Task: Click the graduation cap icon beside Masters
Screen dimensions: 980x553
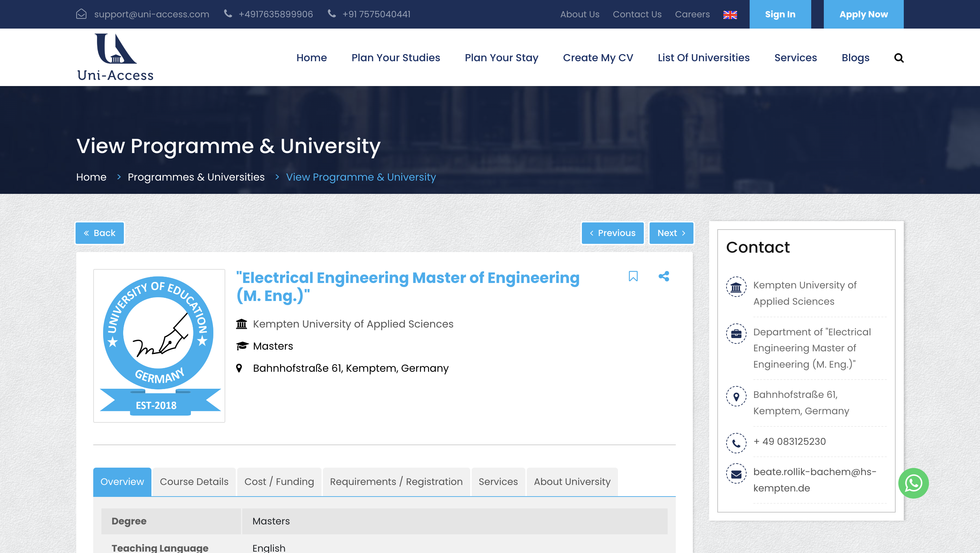Action: pyautogui.click(x=242, y=346)
